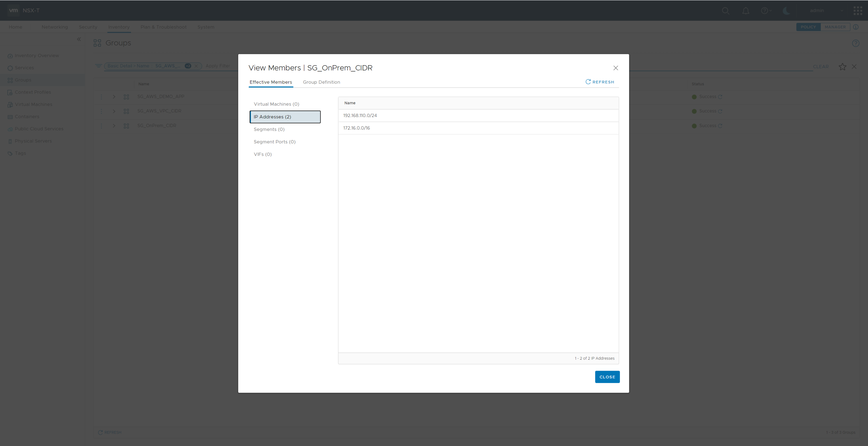
Task: Select the 192.168.110.0/24 row
Action: (478, 116)
